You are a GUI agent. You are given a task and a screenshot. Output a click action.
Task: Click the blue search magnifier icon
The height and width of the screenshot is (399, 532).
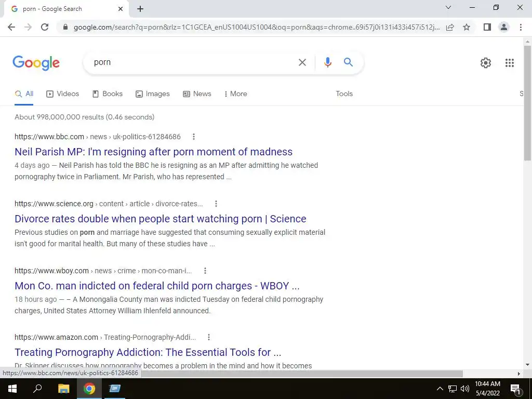pyautogui.click(x=348, y=62)
